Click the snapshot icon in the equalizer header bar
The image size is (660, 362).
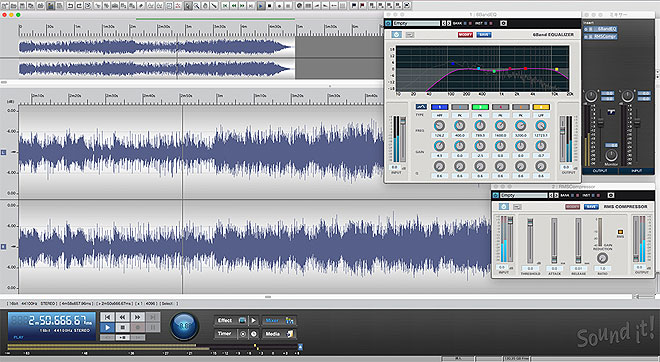click(503, 23)
